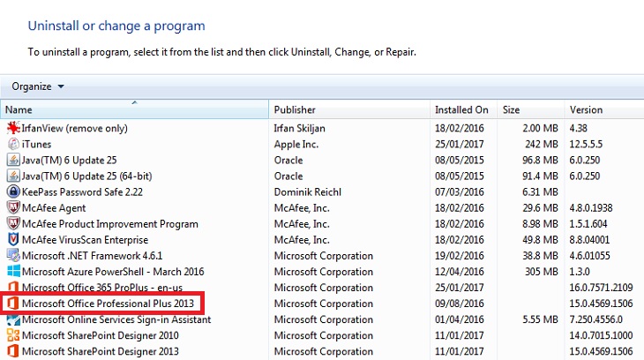The image size is (644, 360).
Task: Select Microsoft Online Services Sign-in Assistant
Action: coord(116,319)
